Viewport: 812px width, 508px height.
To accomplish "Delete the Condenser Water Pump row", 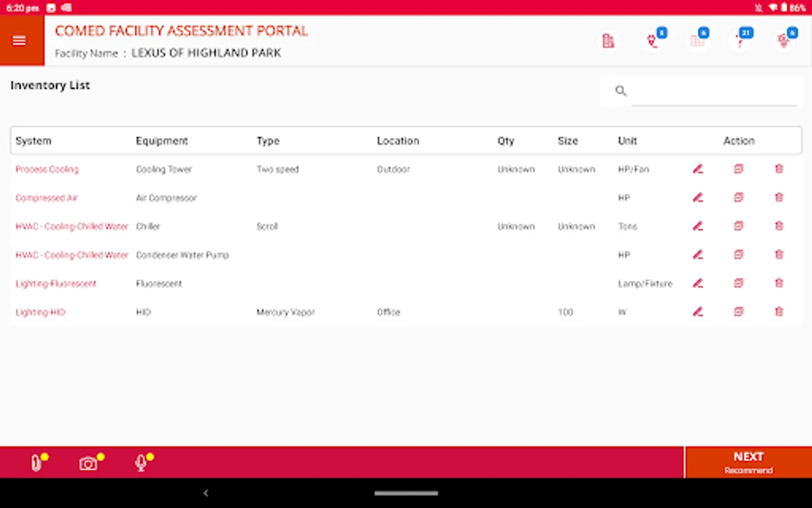I will pos(779,255).
